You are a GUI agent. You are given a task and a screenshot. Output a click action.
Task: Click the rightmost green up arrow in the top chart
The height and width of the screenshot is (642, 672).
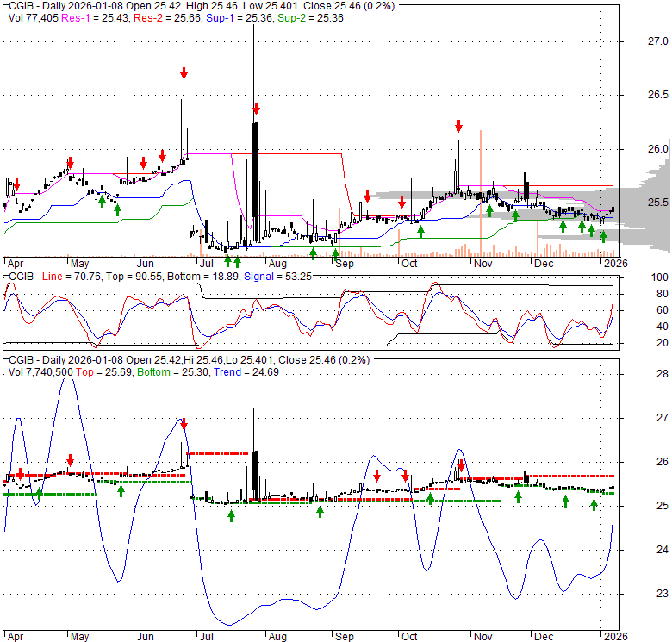[x=603, y=235]
